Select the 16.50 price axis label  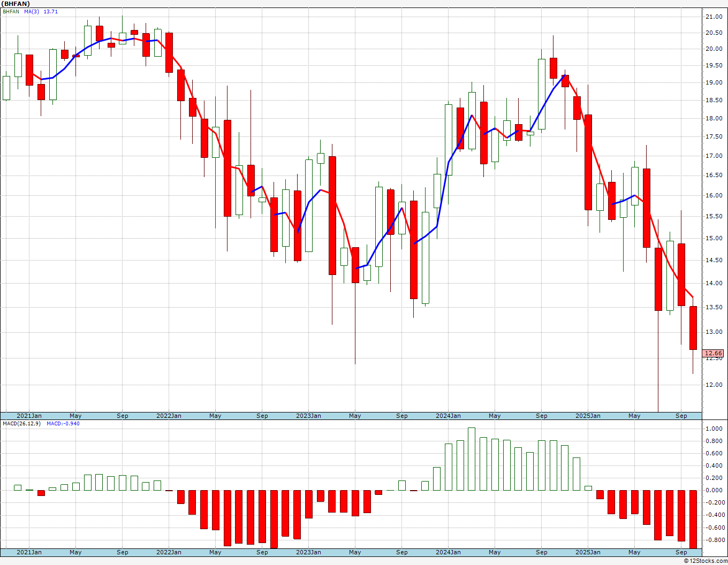point(714,175)
